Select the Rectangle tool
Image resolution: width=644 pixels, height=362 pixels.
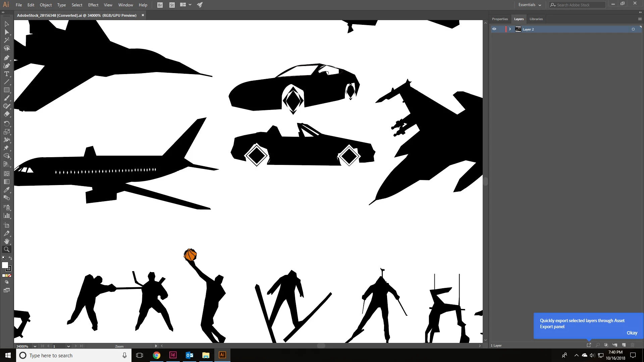[x=6, y=90]
